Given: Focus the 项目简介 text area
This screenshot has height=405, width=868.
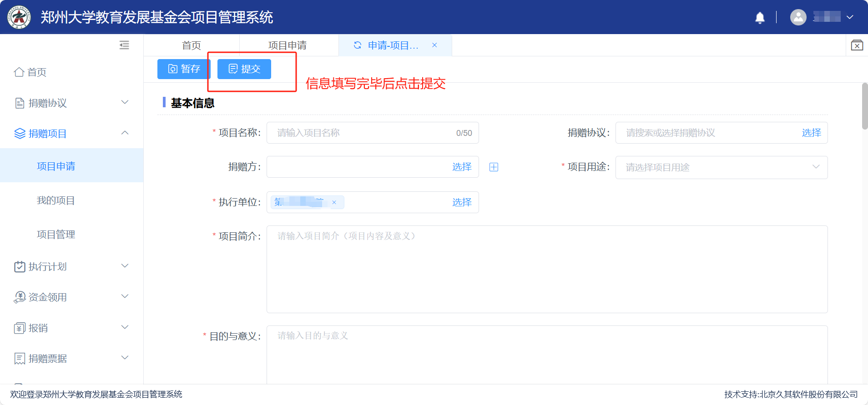Looking at the screenshot, I should [x=547, y=269].
